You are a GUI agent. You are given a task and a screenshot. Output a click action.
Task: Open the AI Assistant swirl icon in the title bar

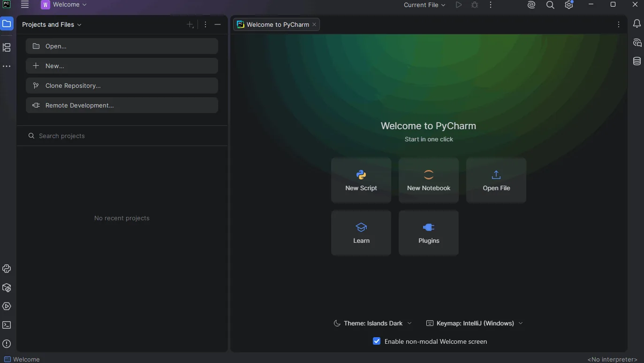click(x=531, y=5)
